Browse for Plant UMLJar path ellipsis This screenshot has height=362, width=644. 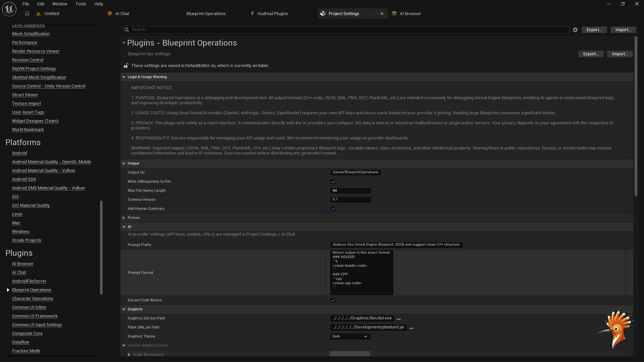point(411,328)
